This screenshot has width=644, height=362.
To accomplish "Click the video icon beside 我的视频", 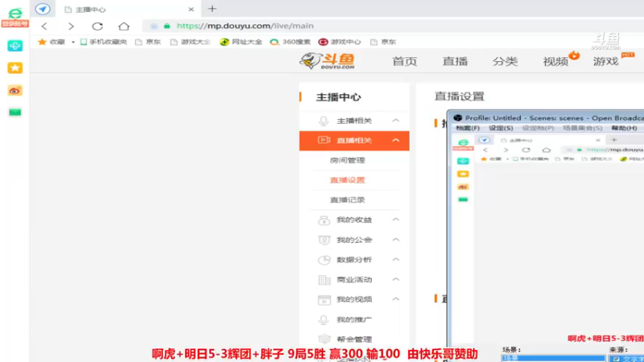I will 324,299.
